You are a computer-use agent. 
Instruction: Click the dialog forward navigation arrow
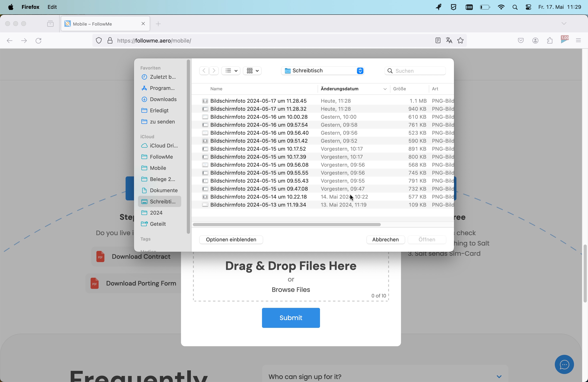[214, 71]
